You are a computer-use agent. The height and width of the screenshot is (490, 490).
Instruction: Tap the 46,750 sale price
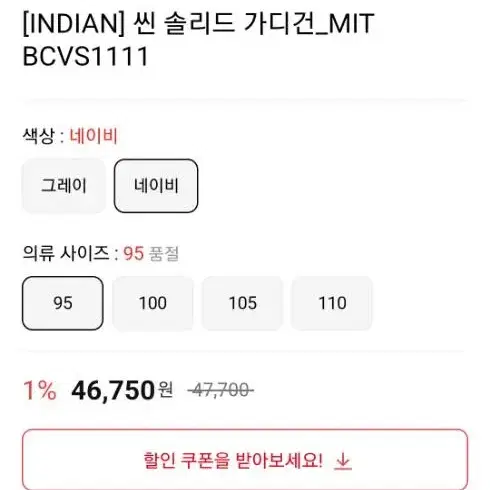coord(113,390)
